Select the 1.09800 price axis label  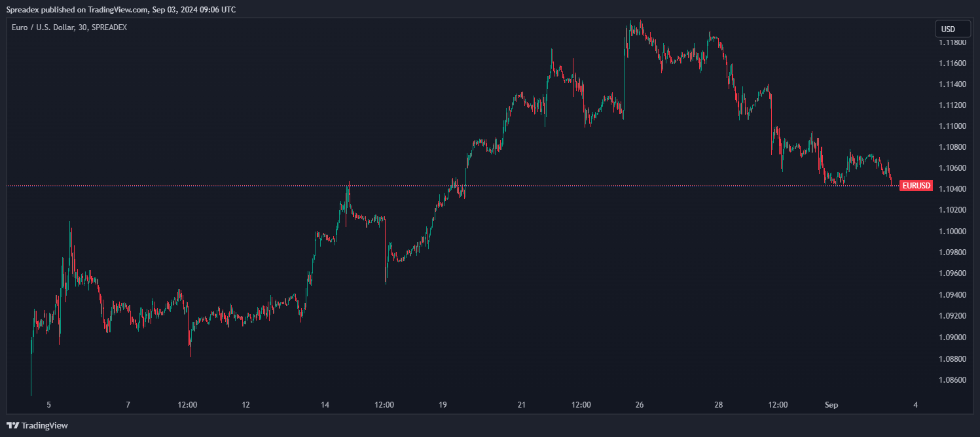coord(953,252)
